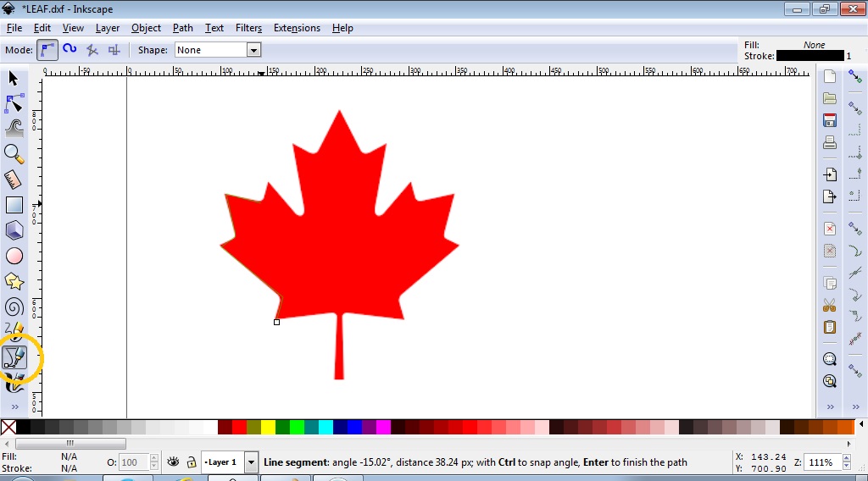Open the Edit menu
The width and height of the screenshot is (868, 481).
click(x=42, y=28)
